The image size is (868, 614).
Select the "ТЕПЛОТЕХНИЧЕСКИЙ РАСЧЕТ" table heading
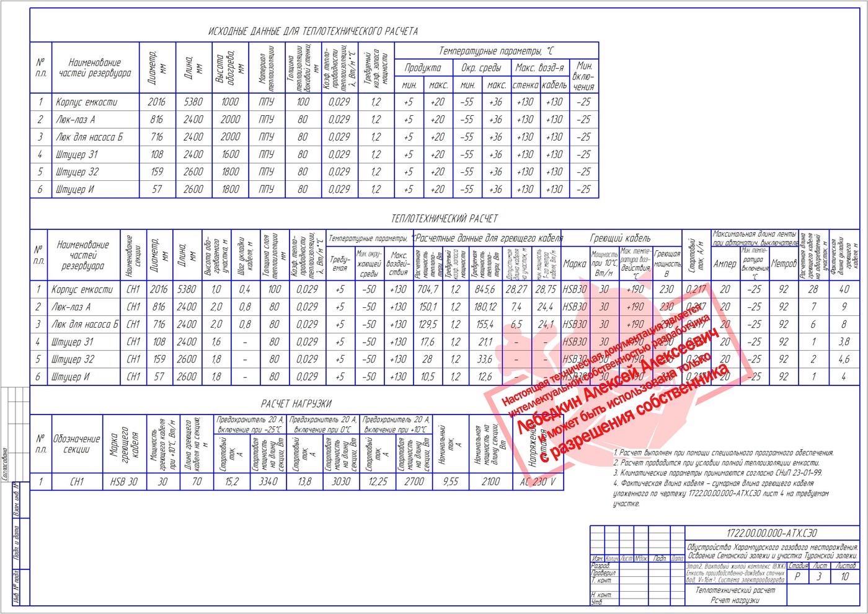pyautogui.click(x=444, y=219)
